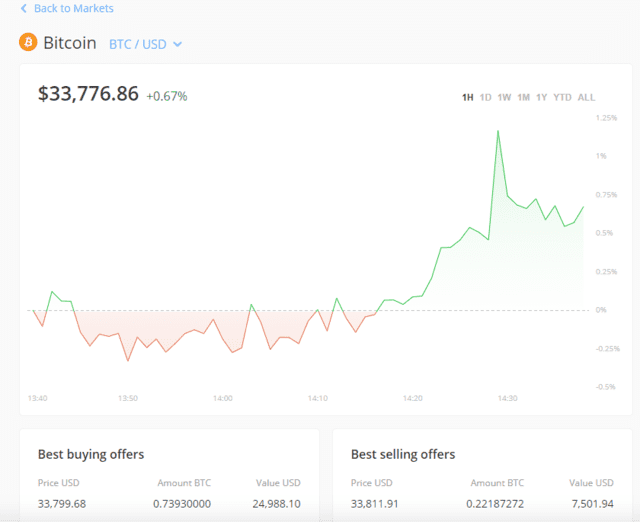Viewport: 640px width, 522px height.
Task: Click the +0.67% change indicator
Action: click(x=167, y=96)
